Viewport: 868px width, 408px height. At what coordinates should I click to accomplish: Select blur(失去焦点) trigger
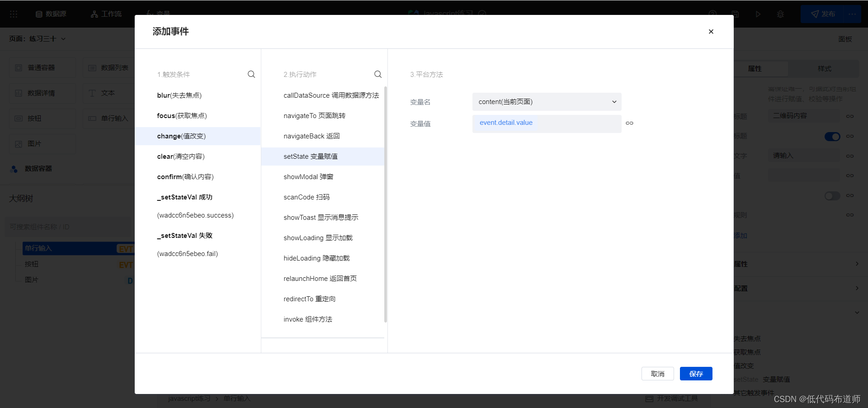[198, 95]
